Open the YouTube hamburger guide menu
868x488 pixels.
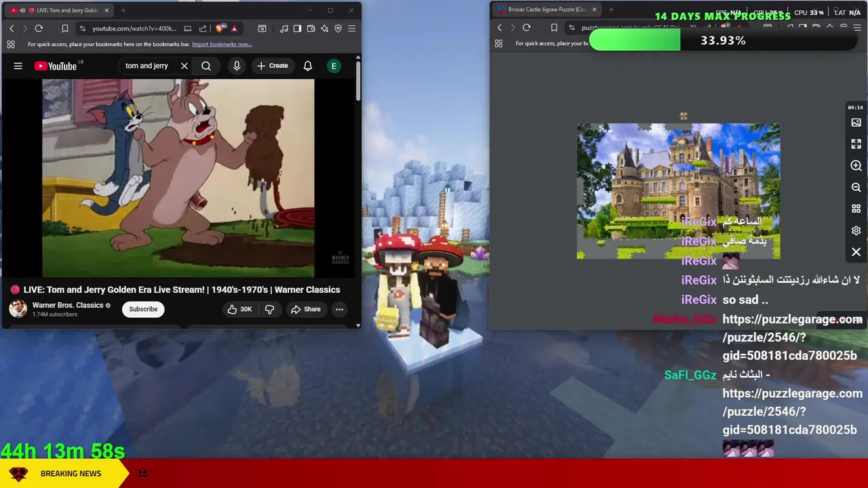[x=18, y=66]
